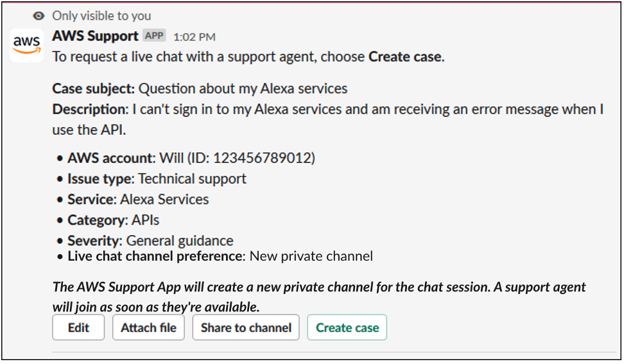The height and width of the screenshot is (364, 624).
Task: Click the AWS logo avatar
Action: point(26,45)
